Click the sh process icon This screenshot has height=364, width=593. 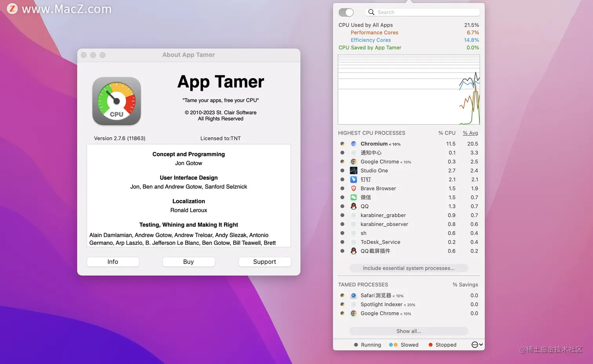coord(353,233)
